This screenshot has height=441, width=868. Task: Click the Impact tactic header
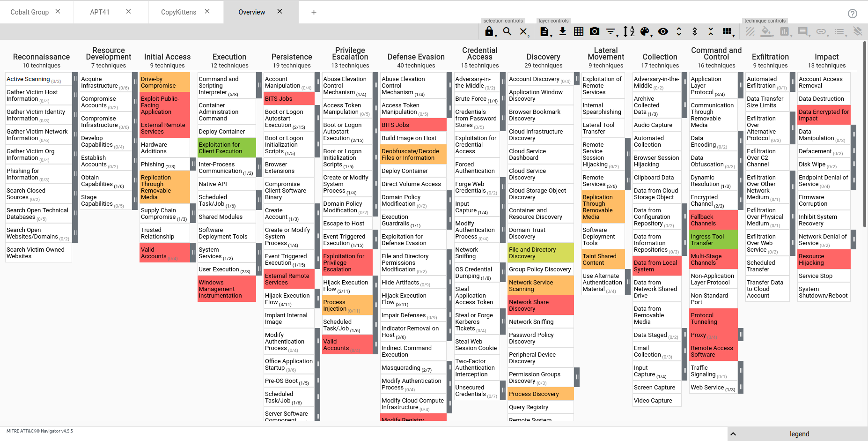(827, 57)
